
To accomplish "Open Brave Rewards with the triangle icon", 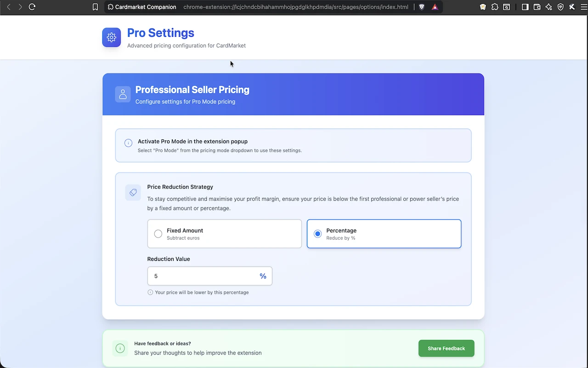I will click(435, 7).
